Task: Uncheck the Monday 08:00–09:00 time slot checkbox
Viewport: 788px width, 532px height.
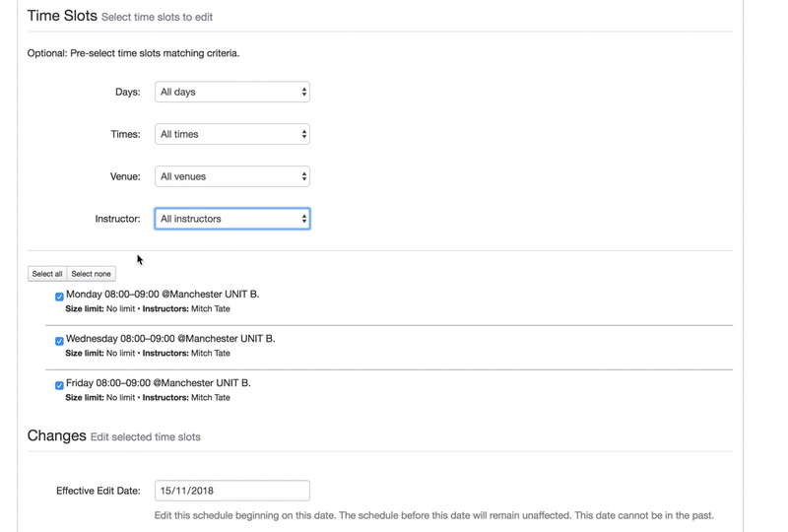Action: click(x=59, y=297)
